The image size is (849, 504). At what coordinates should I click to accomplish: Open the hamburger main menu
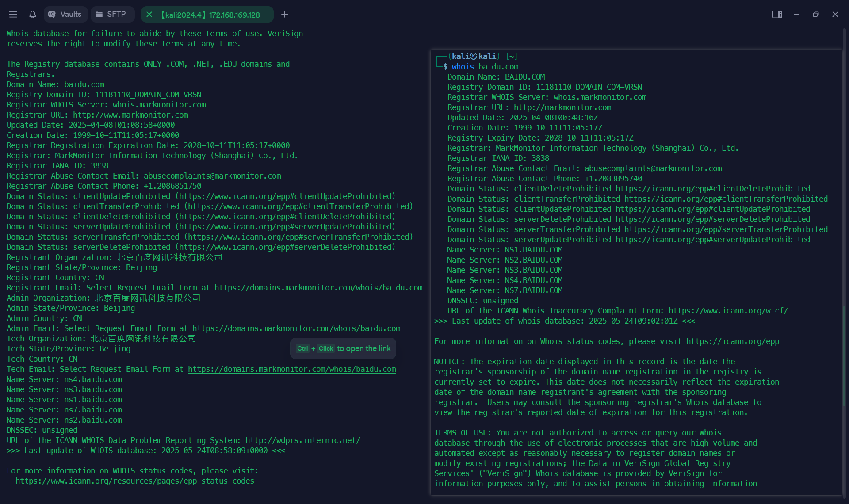(13, 15)
